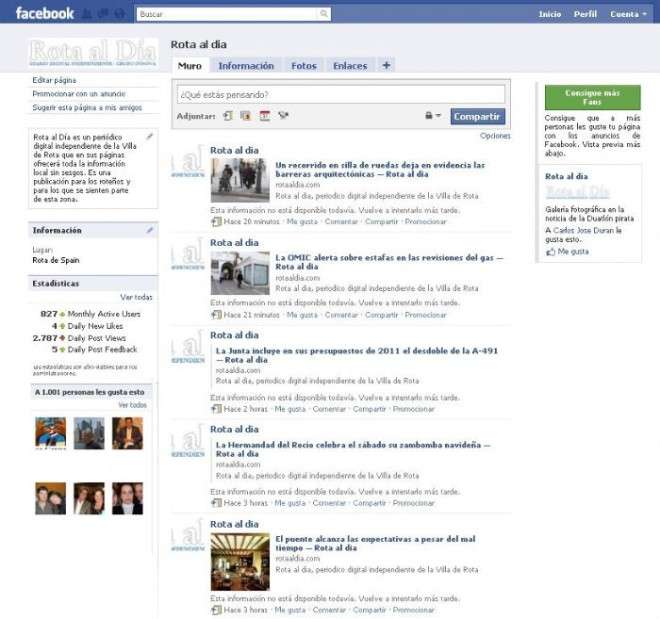Switch to Información tab

tap(246, 66)
